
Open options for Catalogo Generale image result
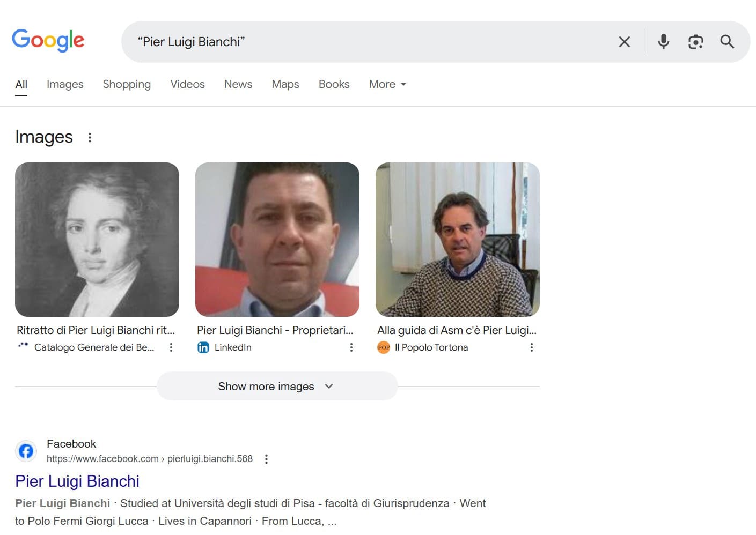171,347
